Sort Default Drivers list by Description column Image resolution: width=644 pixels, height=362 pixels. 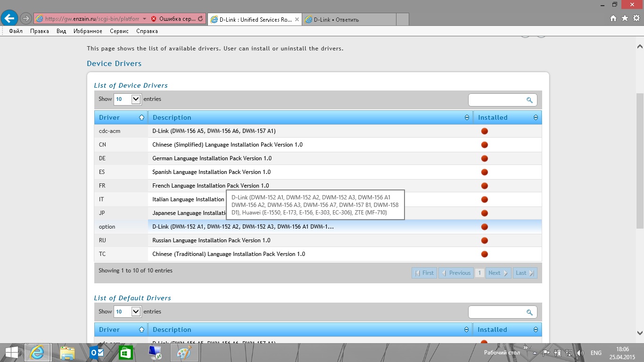pyautogui.click(x=310, y=329)
